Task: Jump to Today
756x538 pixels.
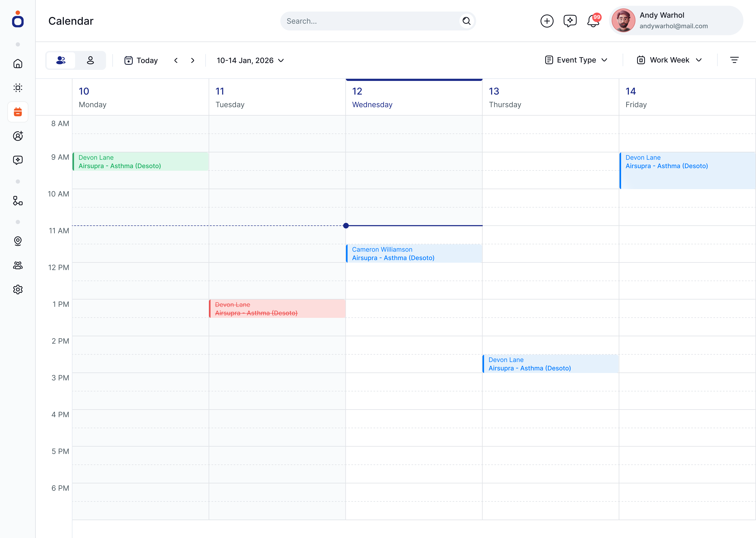Action: [x=141, y=60]
